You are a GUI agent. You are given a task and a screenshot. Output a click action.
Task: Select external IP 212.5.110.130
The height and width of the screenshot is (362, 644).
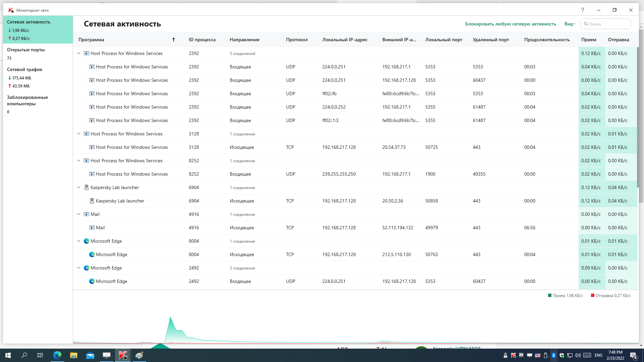coord(396,254)
